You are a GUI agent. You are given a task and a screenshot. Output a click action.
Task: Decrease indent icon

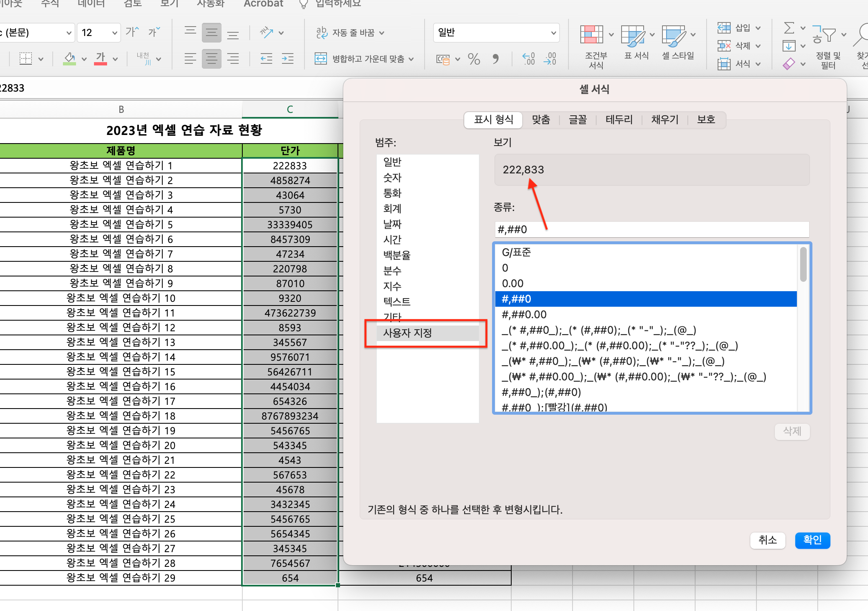(x=267, y=59)
